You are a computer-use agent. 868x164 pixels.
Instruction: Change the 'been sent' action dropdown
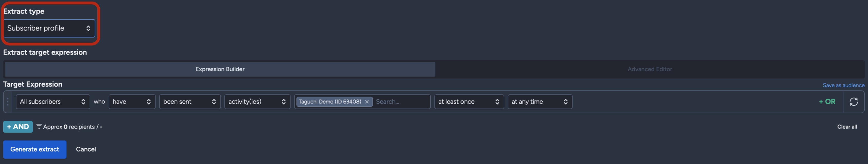(190, 102)
